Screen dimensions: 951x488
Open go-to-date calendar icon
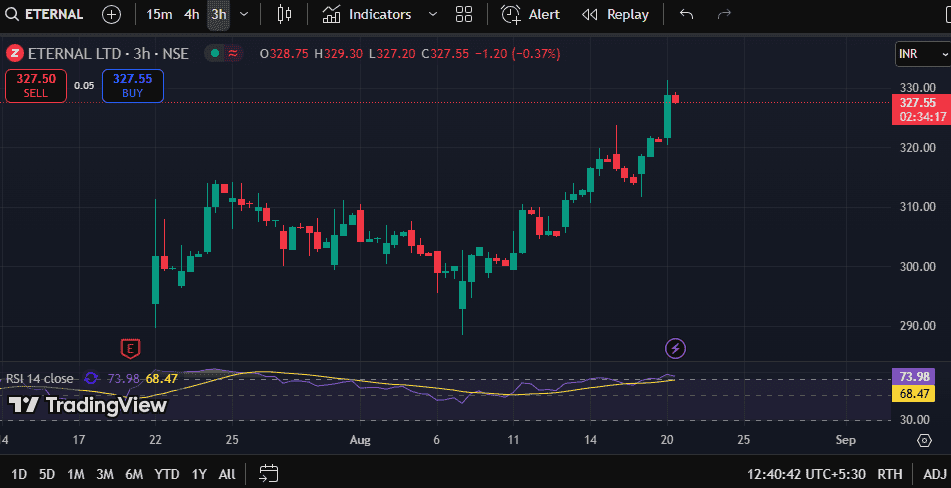click(x=268, y=474)
